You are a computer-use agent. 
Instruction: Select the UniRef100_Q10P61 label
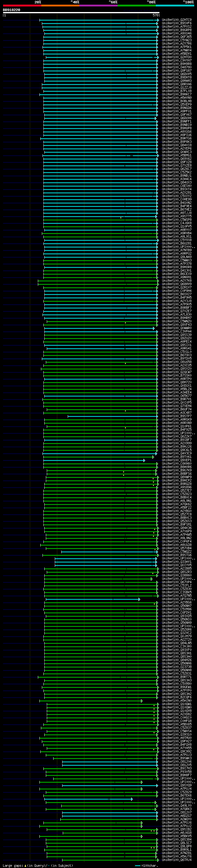tap(177, 426)
